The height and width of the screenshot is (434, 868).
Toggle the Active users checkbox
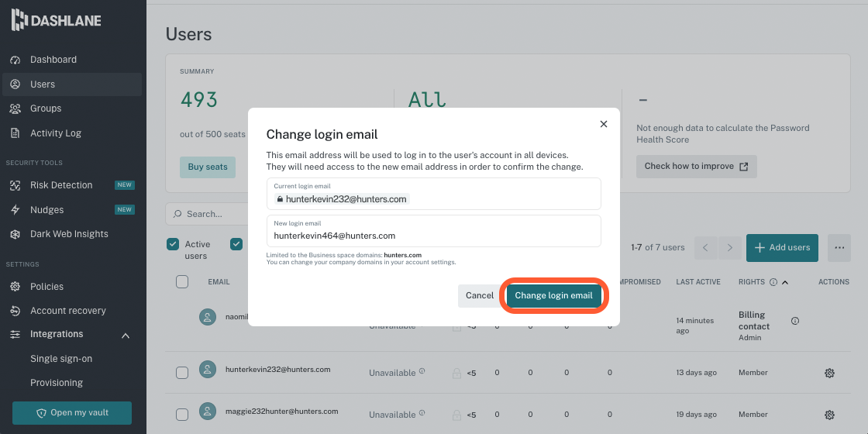(x=173, y=244)
